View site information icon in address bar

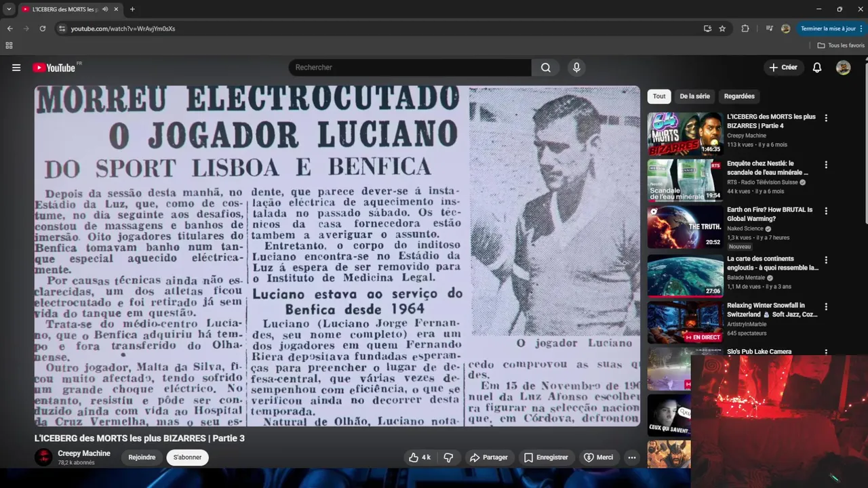[62, 28]
